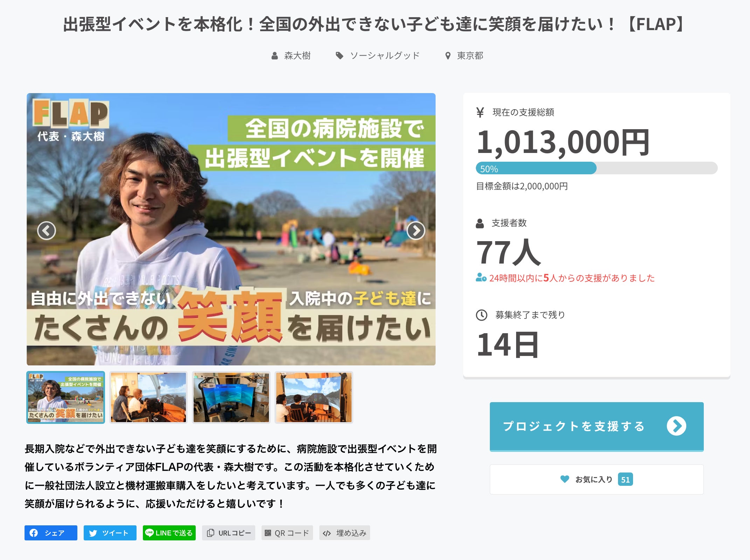Tweet this project via Twitter button
The image size is (750, 560).
coord(110,533)
